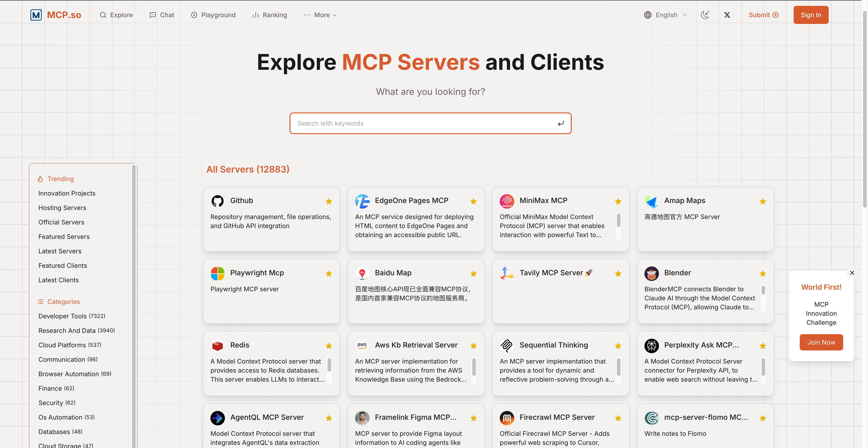Click the Blender server avatar icon
868x448 pixels.
pos(651,273)
